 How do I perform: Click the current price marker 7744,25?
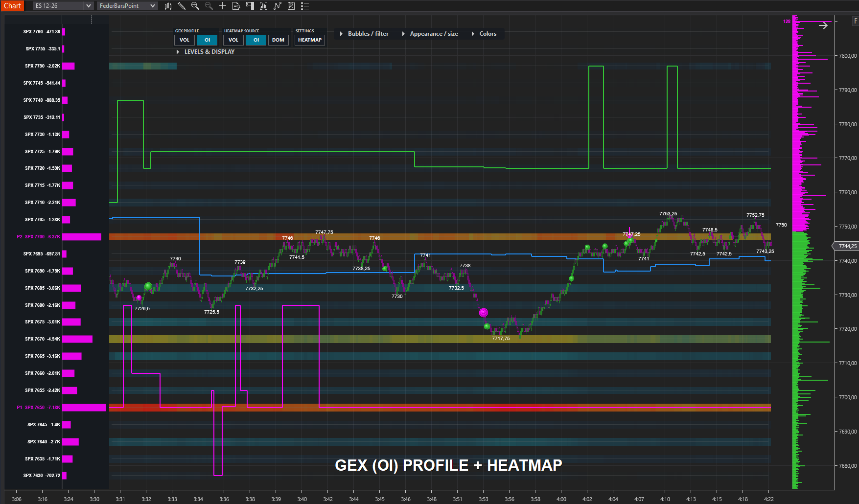point(846,246)
